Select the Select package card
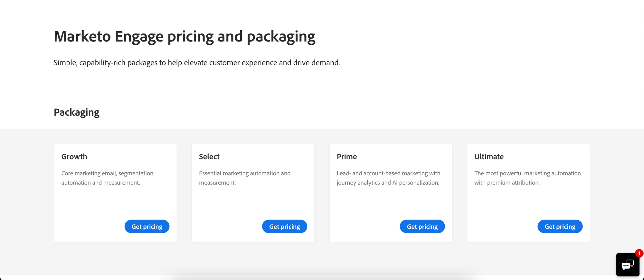The image size is (644, 280). (x=253, y=193)
